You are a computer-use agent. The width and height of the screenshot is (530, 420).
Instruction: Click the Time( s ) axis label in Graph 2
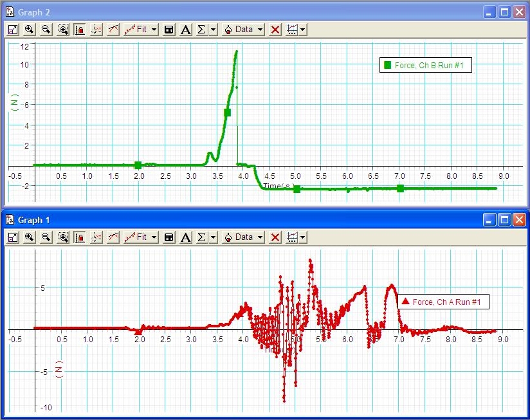[x=279, y=185]
